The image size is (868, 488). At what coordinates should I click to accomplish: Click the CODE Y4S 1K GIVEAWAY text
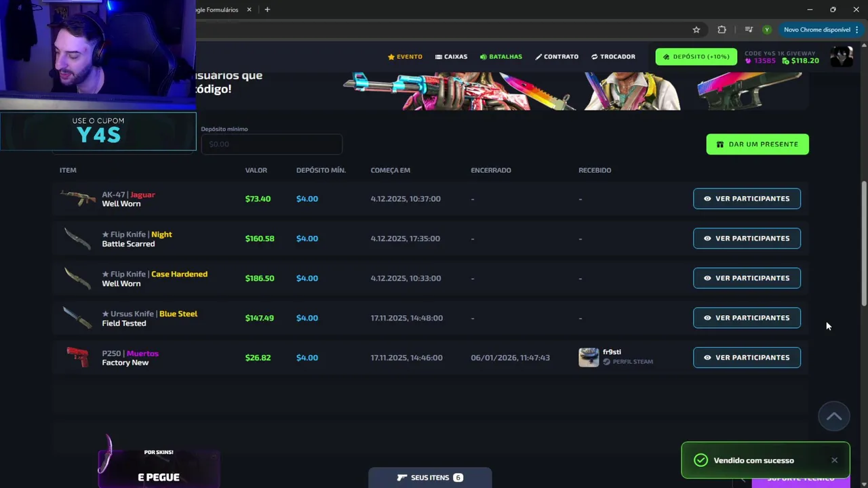(x=780, y=53)
